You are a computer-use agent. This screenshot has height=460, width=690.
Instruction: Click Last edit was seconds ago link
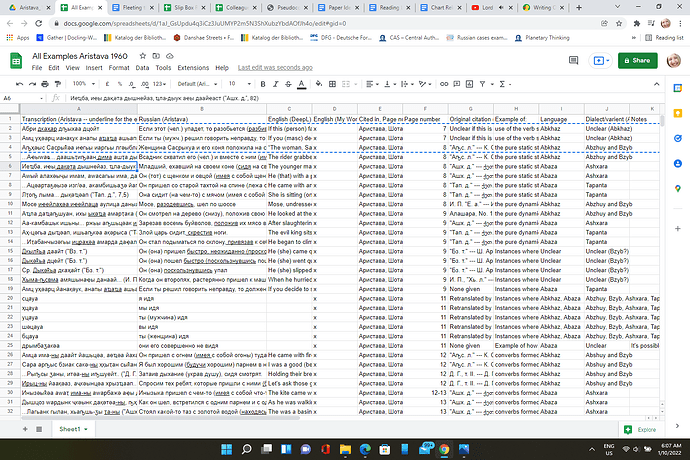coord(275,68)
